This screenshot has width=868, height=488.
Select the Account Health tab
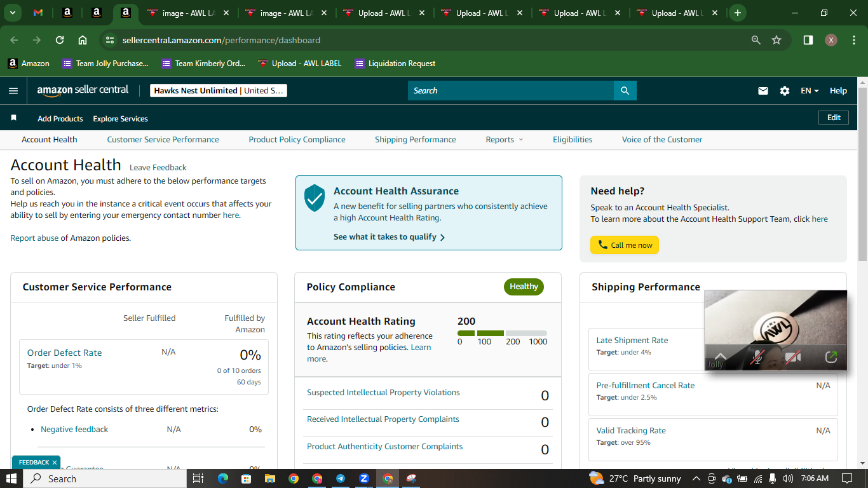tap(50, 140)
